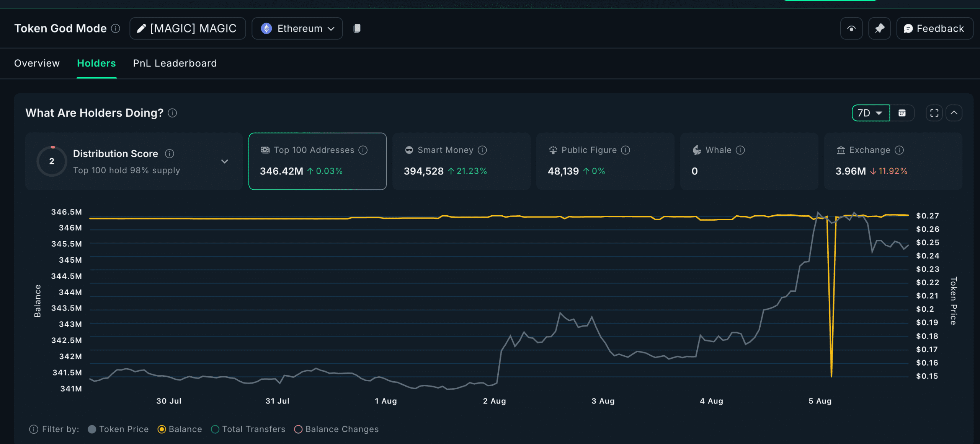The image size is (980, 444).
Task: Click the eye watch icon button
Action: coord(851,28)
